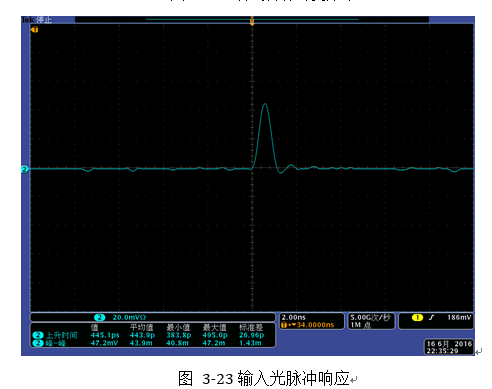Click the 平均值 column header
Viewport: 492px width, 389px height.
[142, 328]
